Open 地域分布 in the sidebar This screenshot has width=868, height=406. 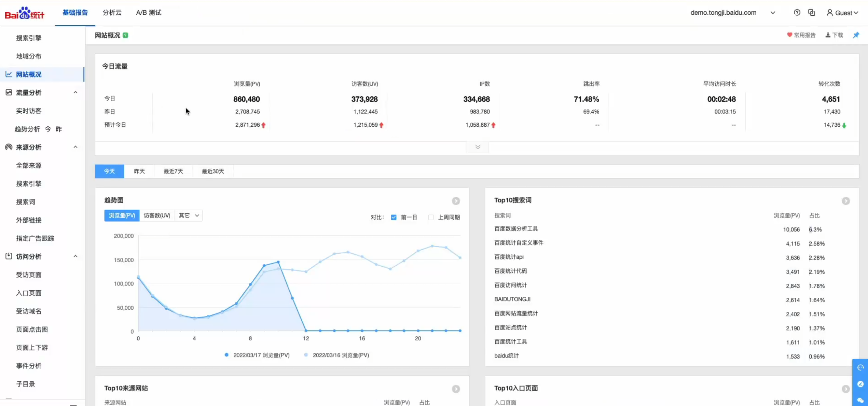[29, 56]
